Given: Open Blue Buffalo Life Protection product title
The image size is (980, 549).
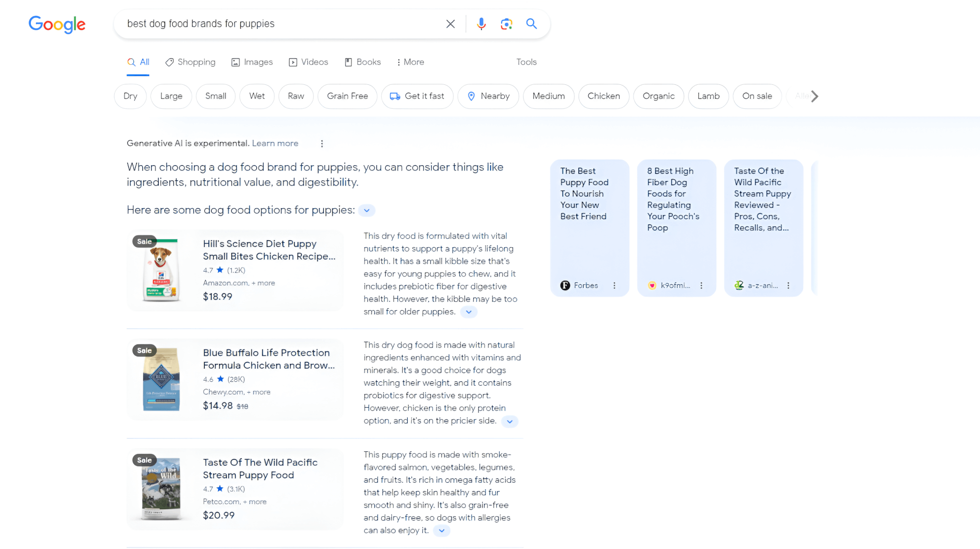Looking at the screenshot, I should coord(269,359).
